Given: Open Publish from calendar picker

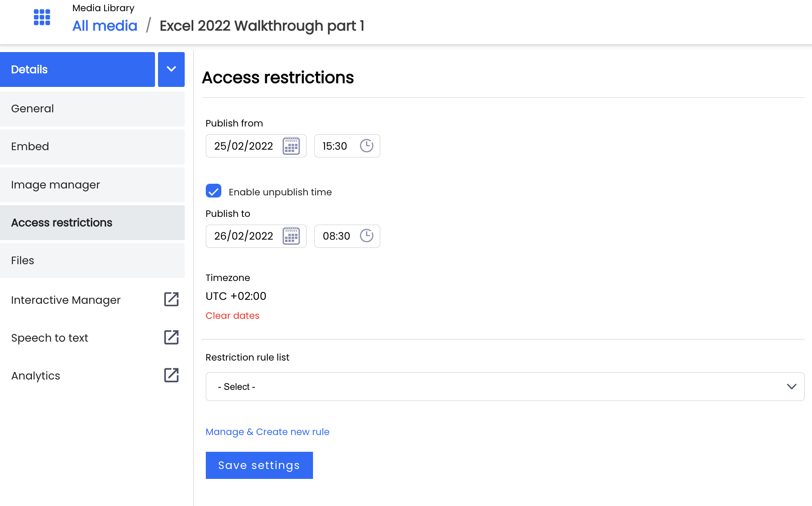Looking at the screenshot, I should [291, 146].
